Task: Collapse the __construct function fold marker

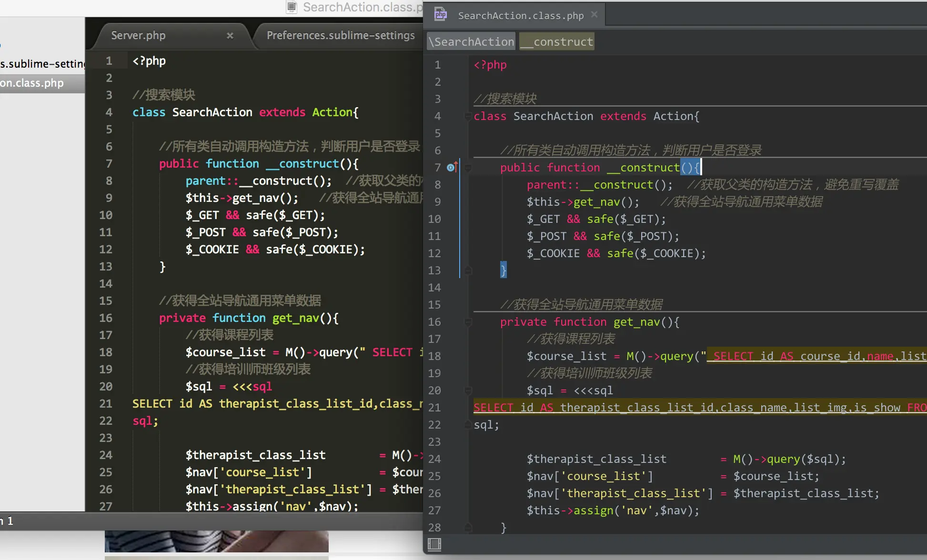Action: [x=468, y=168]
